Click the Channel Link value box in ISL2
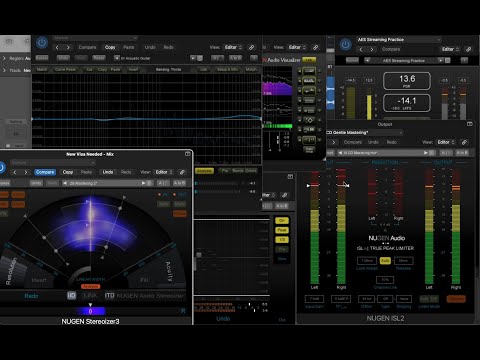480x360 pixels. pos(385,280)
